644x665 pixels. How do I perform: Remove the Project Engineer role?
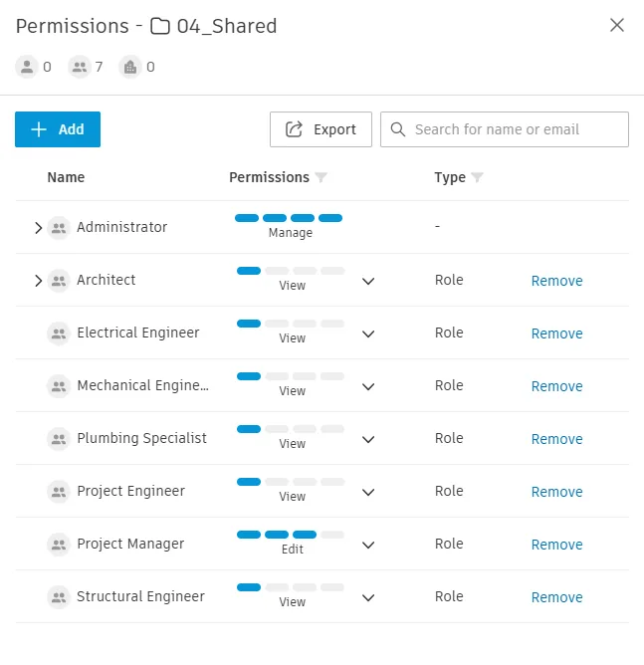click(x=556, y=492)
